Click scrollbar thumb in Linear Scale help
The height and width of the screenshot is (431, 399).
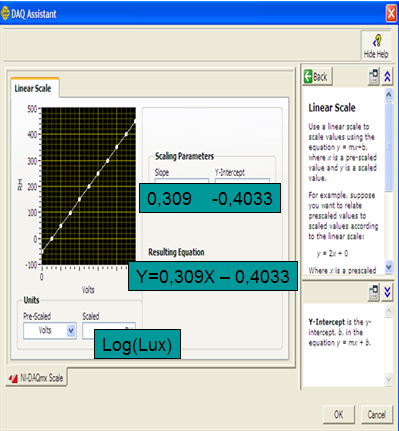(x=389, y=147)
